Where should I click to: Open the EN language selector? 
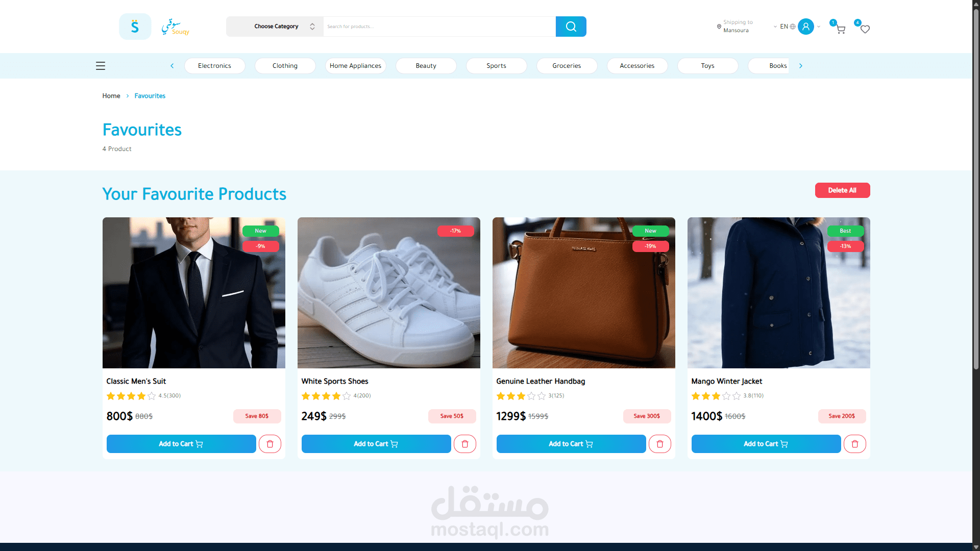pyautogui.click(x=785, y=27)
